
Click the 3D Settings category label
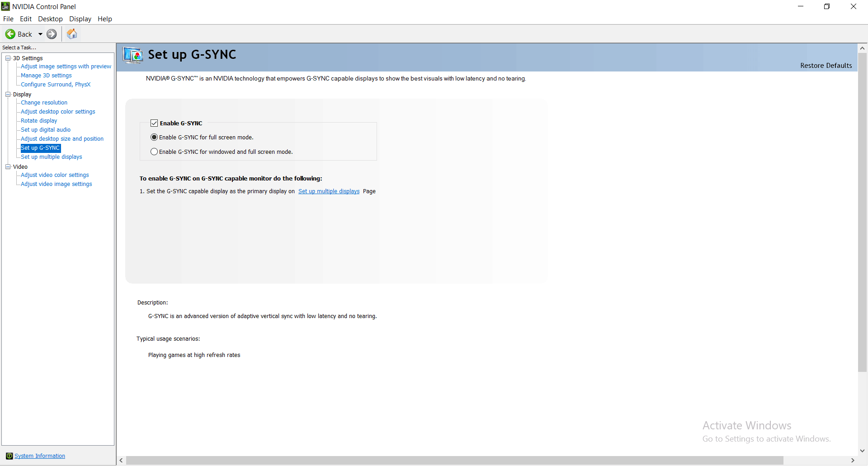pos(28,58)
